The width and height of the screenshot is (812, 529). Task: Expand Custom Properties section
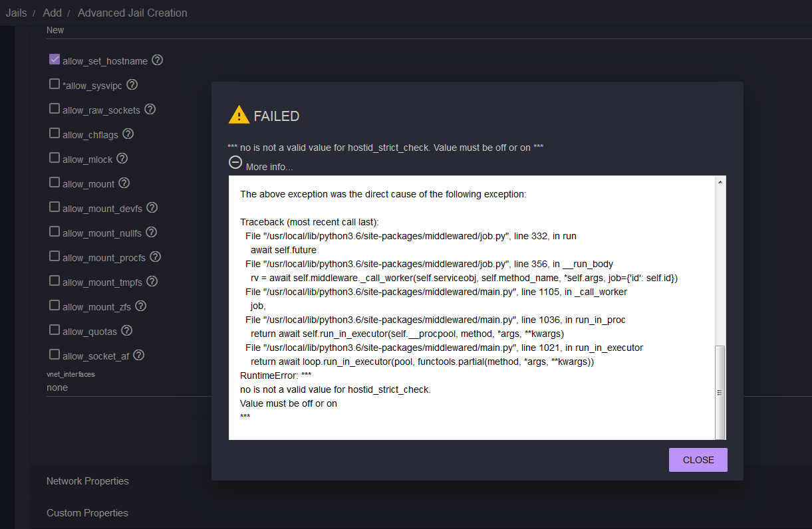pos(87,513)
